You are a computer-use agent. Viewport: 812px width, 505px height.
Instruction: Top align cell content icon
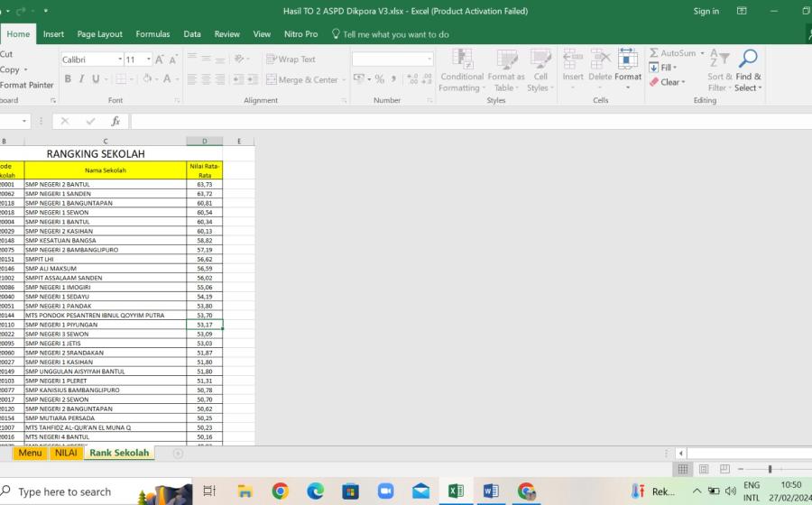pos(191,59)
